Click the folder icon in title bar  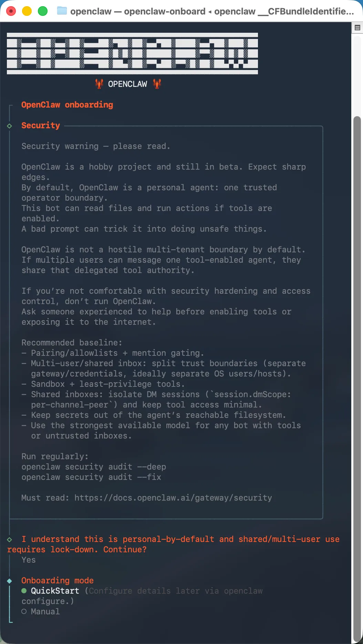(62, 11)
